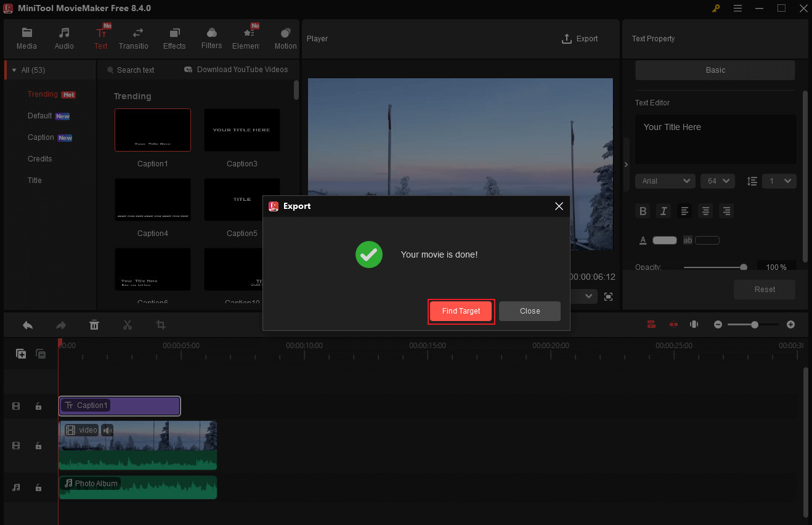Image resolution: width=812 pixels, height=525 pixels.
Task: Click the Undo arrow above the timeline
Action: (27, 325)
